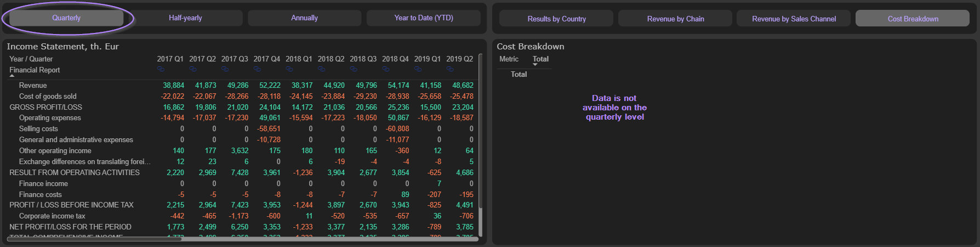
Task: Click the link icon under 2017 Q1
Action: tap(161, 69)
